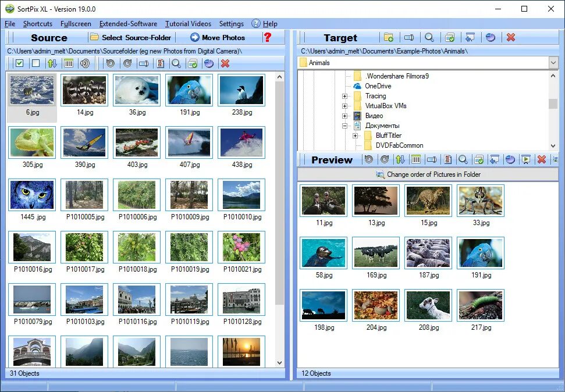Image resolution: width=565 pixels, height=392 pixels.
Task: Collapse the Документы tree node
Action: point(345,126)
